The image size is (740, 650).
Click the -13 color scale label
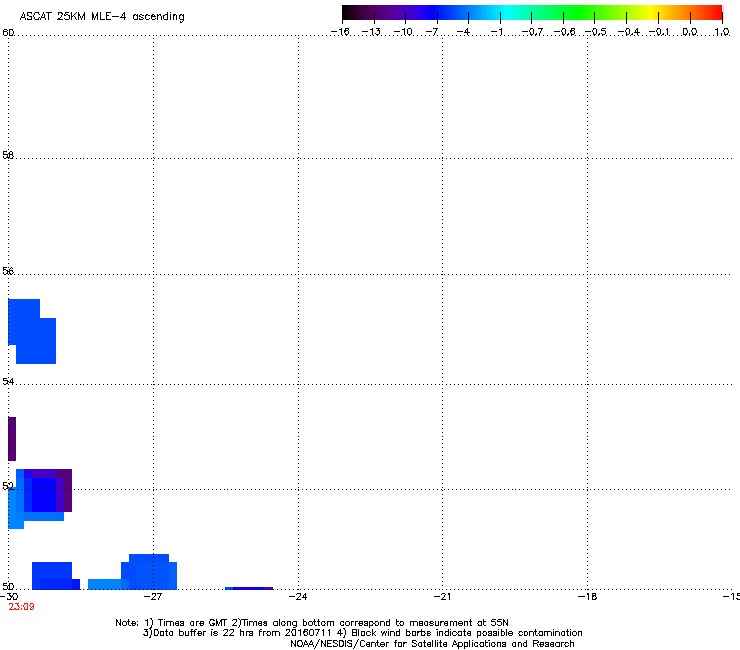point(371,32)
